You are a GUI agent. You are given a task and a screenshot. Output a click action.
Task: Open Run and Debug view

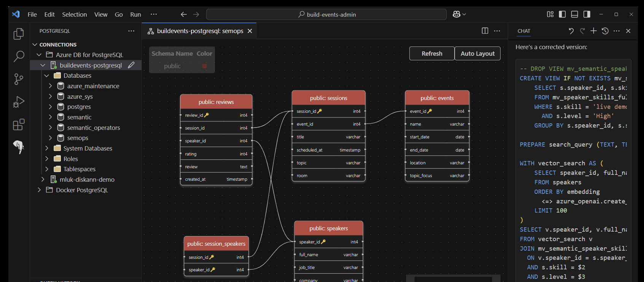(x=19, y=102)
